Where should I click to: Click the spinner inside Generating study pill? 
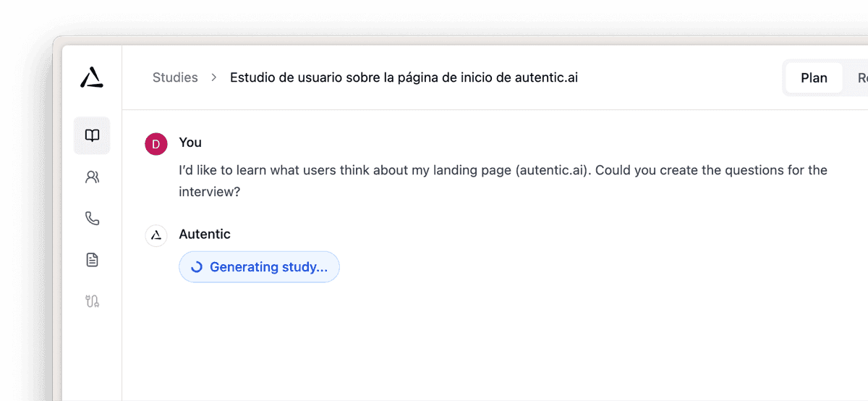(x=196, y=267)
